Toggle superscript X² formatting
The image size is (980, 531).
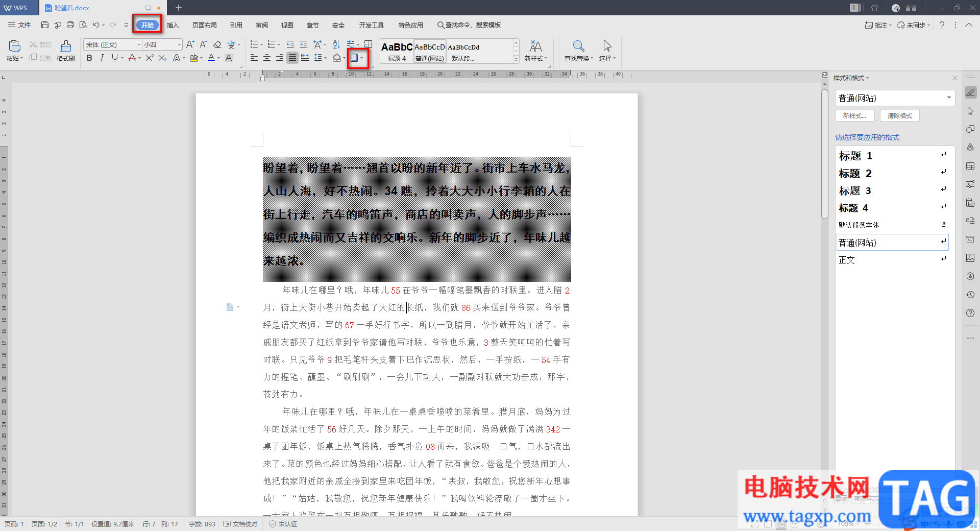[150, 58]
